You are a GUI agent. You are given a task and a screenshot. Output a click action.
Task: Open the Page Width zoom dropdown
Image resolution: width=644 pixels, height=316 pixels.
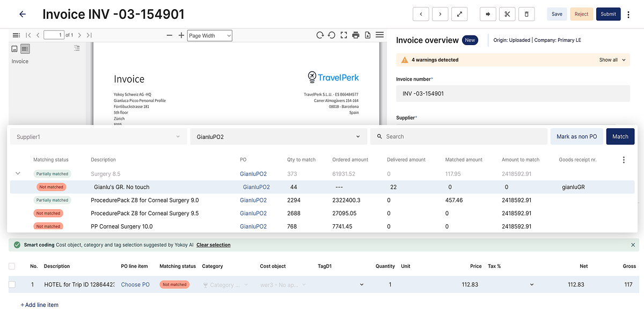209,35
